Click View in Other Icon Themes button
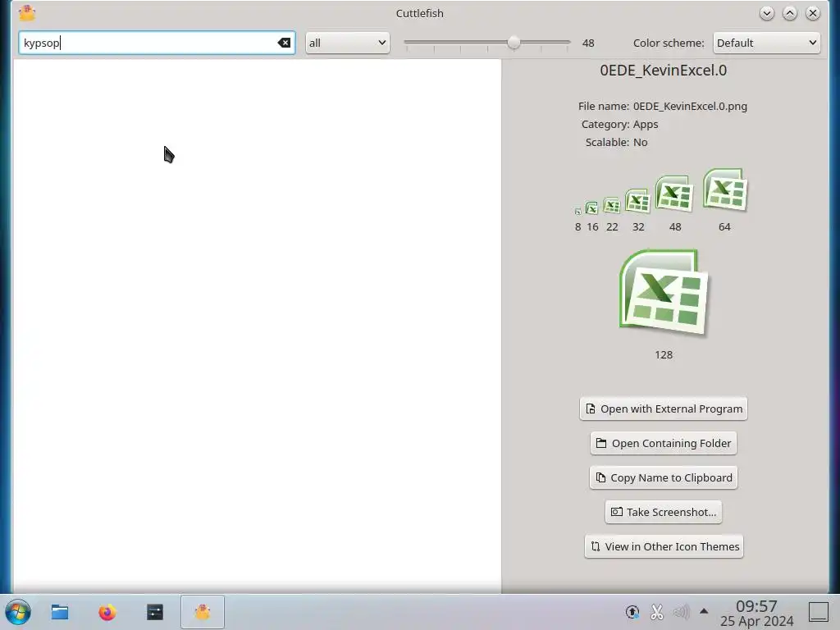The image size is (840, 630). (663, 546)
